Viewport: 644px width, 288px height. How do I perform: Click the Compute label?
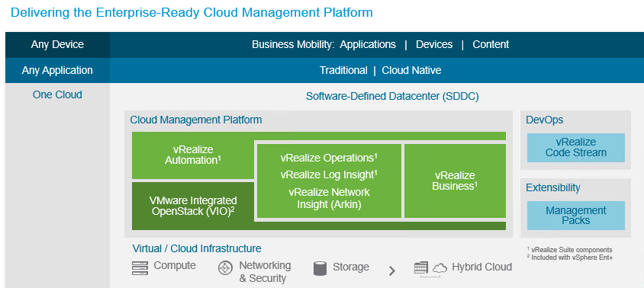pyautogui.click(x=175, y=265)
